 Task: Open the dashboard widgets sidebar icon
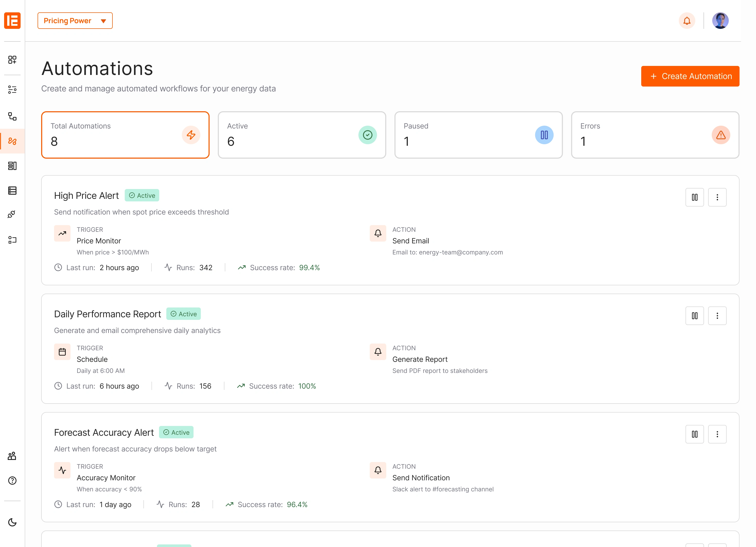coord(12,60)
